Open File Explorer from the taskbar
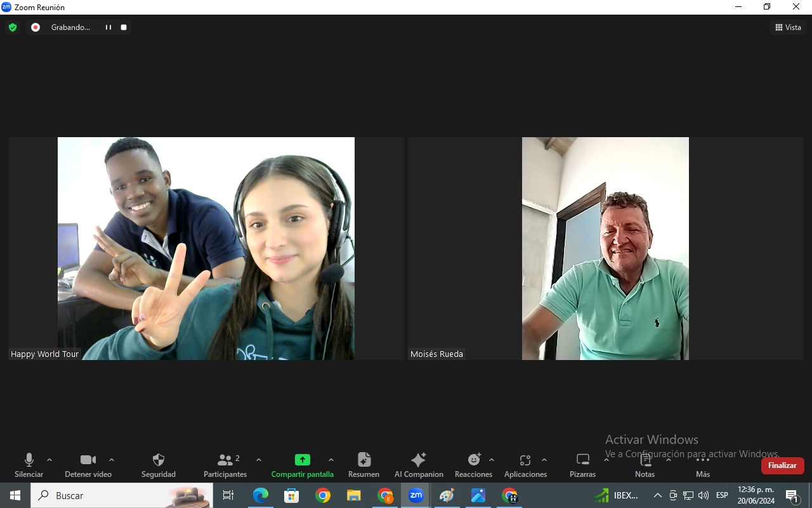This screenshot has height=508, width=812. click(354, 495)
